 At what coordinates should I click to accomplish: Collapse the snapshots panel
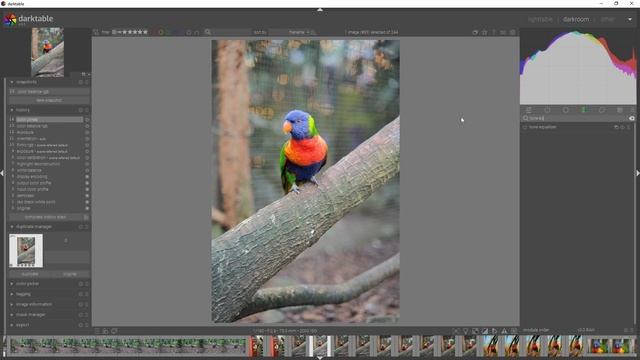coord(12,82)
